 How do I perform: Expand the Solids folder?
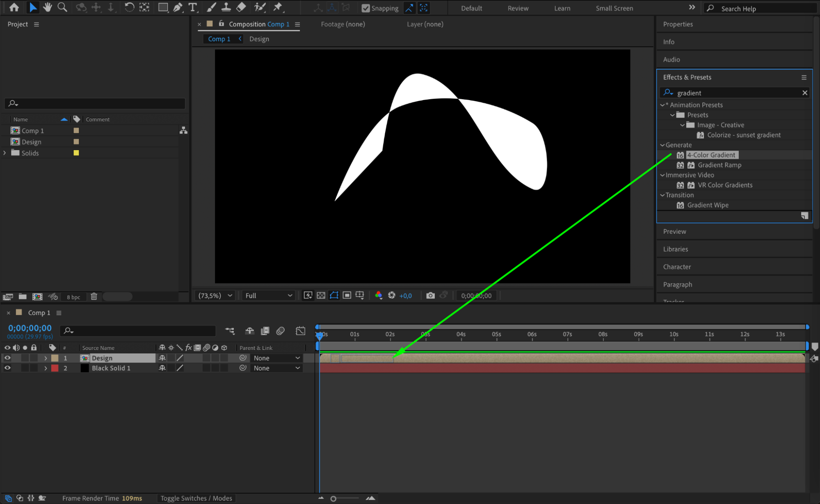5,153
